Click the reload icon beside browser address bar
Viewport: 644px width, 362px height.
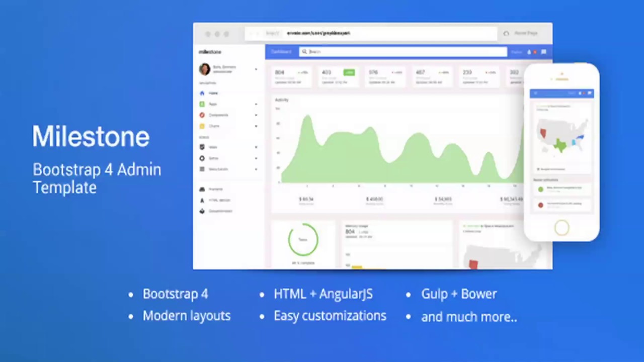[506, 33]
